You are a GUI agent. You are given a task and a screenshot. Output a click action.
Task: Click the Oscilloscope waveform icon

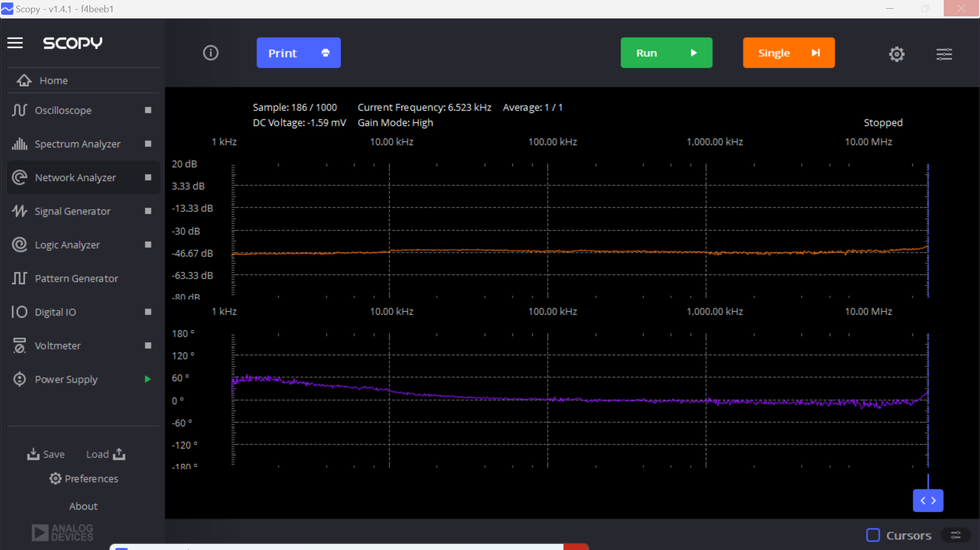pyautogui.click(x=19, y=110)
